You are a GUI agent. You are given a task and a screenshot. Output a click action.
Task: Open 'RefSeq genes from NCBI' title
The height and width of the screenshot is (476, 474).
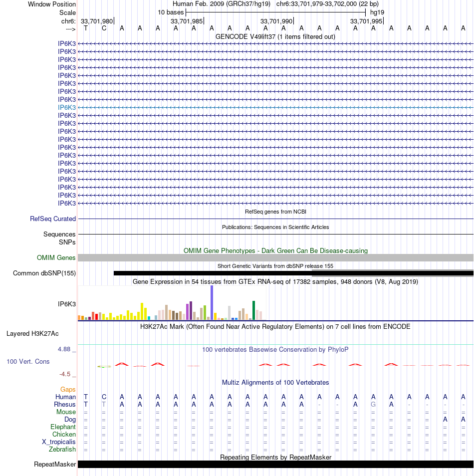(275, 212)
